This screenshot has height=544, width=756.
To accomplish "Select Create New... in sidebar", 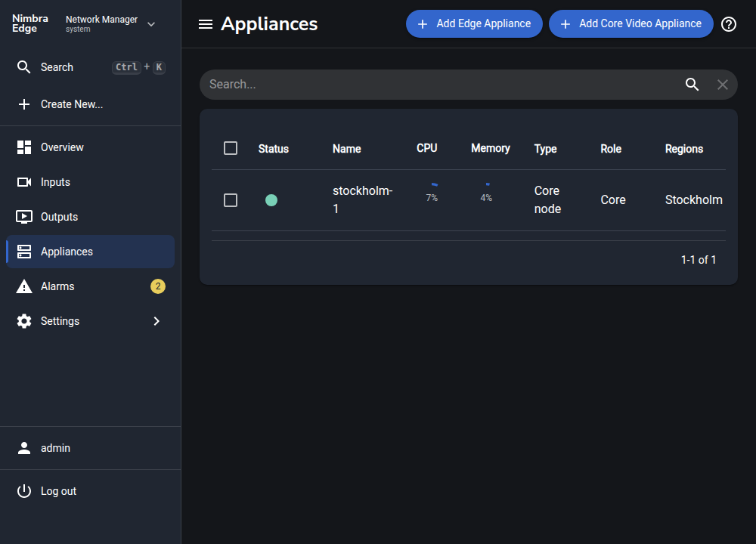I will [90, 104].
